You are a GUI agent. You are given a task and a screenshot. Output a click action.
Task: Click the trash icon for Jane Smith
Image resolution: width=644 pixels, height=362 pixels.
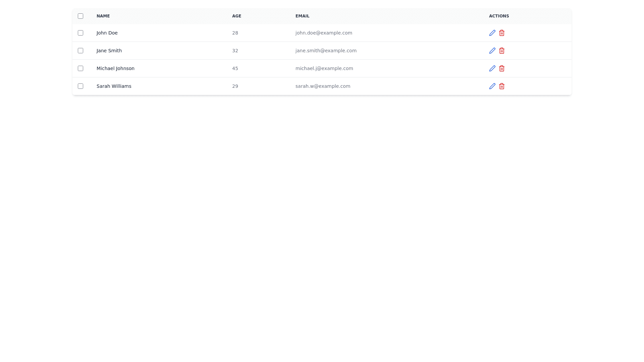click(501, 51)
